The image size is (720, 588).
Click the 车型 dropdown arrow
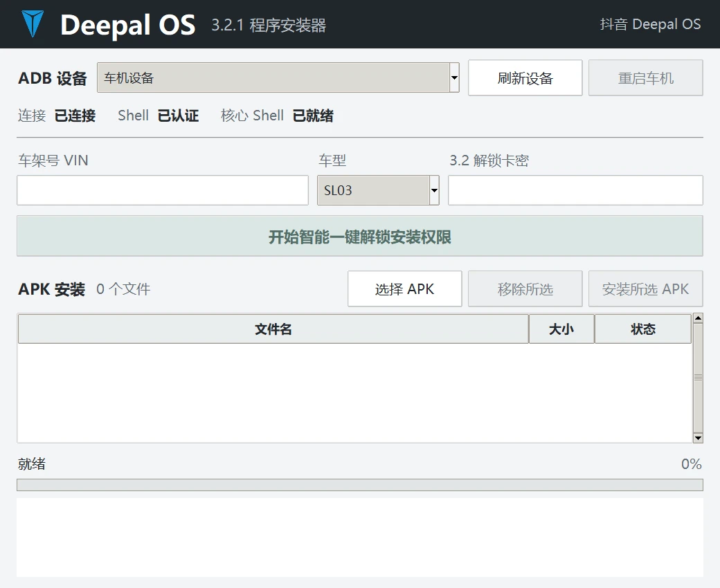pos(434,190)
